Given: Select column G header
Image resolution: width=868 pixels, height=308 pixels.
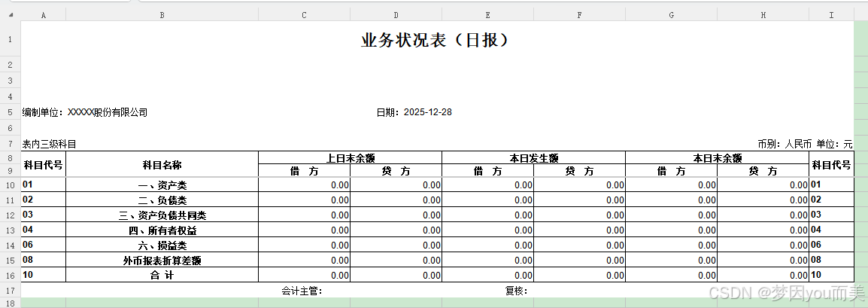Looking at the screenshot, I should click(x=672, y=15).
